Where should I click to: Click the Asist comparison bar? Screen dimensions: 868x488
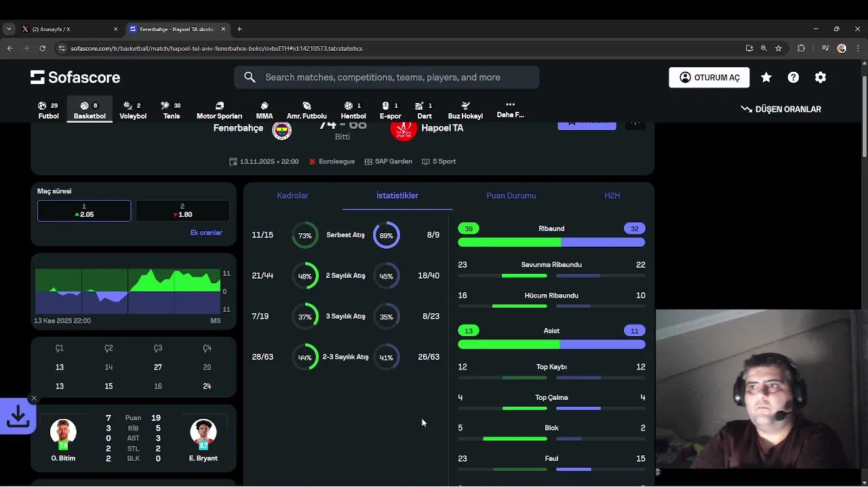551,344
